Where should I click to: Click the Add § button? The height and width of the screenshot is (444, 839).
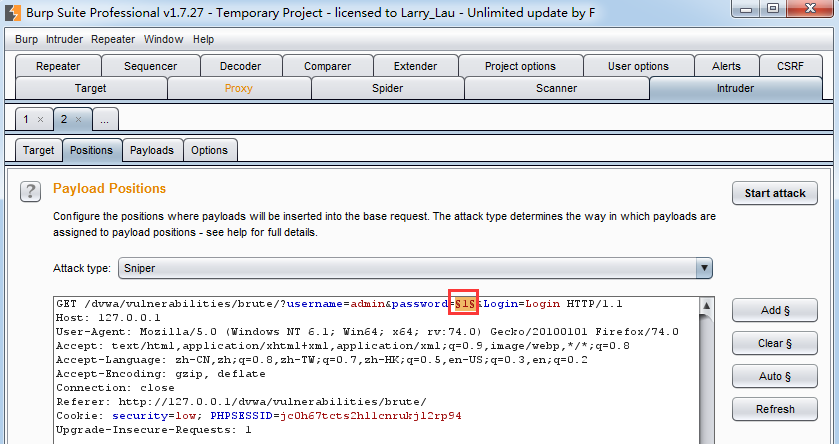tap(775, 310)
